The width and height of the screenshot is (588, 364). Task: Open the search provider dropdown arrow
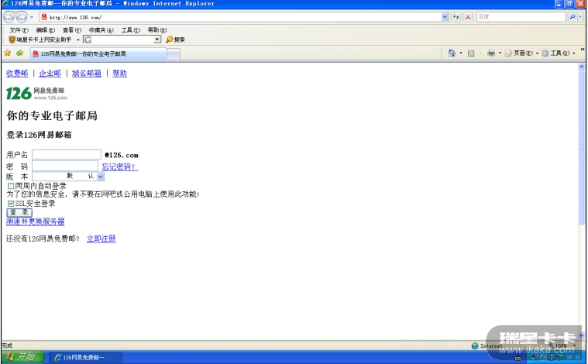click(x=580, y=17)
